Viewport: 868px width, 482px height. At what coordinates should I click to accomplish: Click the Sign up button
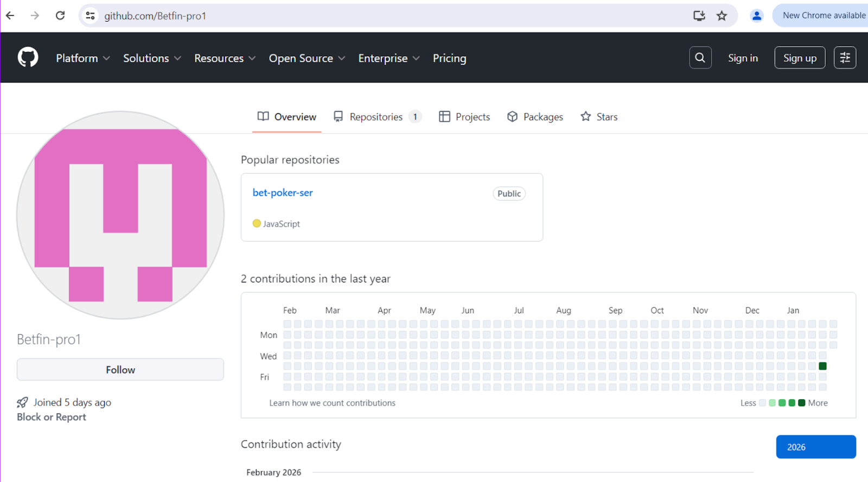[800, 58]
